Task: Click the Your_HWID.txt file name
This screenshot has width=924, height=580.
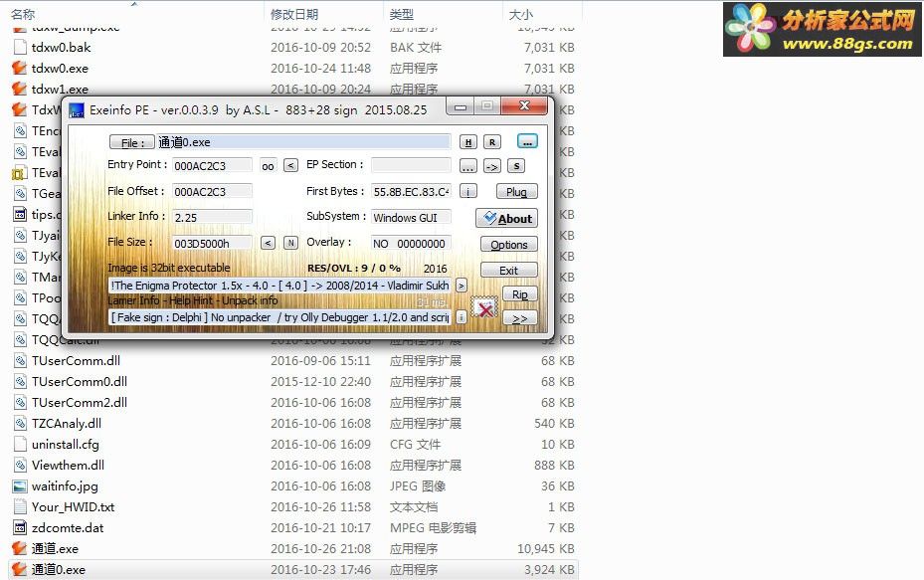Action: click(x=73, y=507)
